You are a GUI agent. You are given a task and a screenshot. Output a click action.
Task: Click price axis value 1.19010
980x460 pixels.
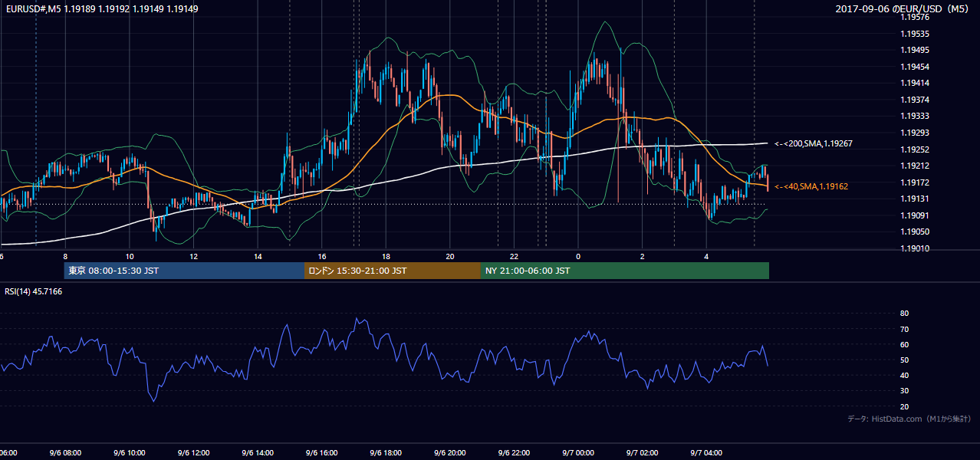click(x=914, y=248)
